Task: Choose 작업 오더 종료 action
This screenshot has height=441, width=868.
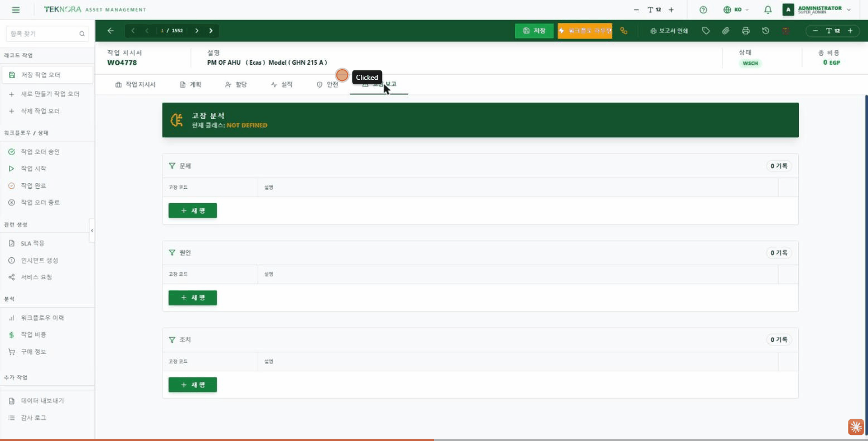Action: (x=47, y=203)
